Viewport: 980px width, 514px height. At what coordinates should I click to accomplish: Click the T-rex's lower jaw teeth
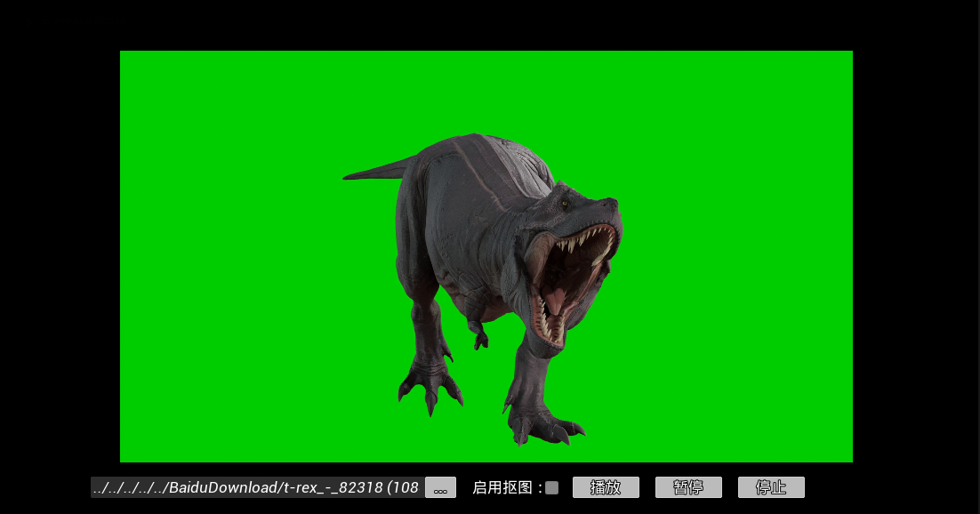point(550,329)
